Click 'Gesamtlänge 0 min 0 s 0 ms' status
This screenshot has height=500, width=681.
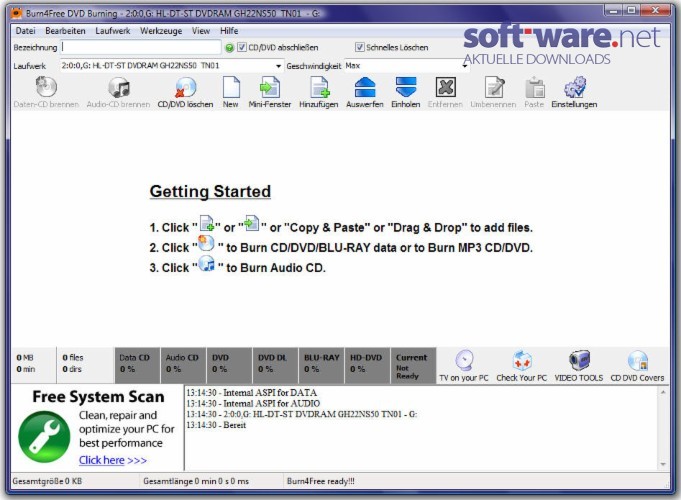[x=196, y=481]
